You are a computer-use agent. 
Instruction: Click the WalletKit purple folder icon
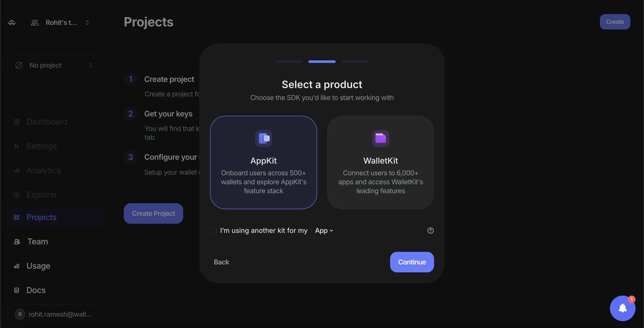coord(381,138)
